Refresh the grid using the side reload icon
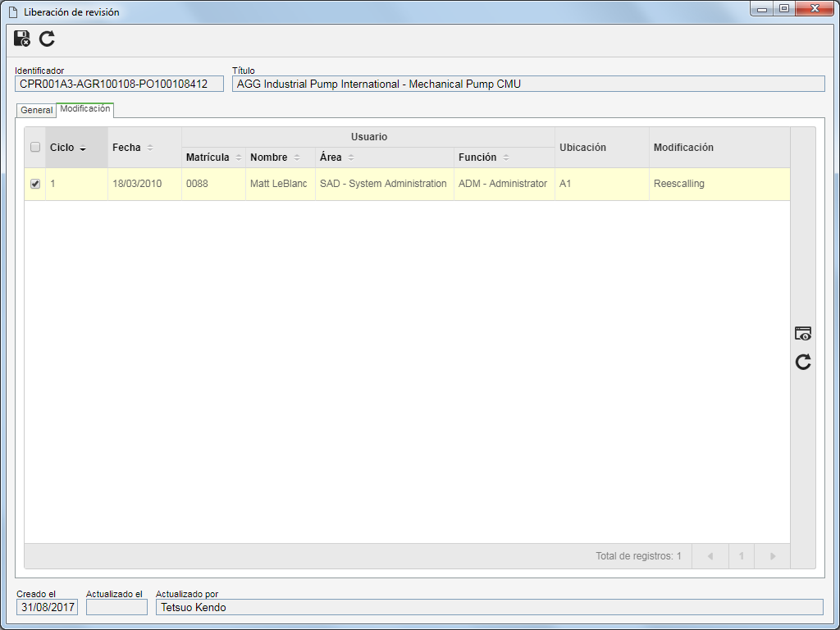This screenshot has height=630, width=840. point(802,362)
